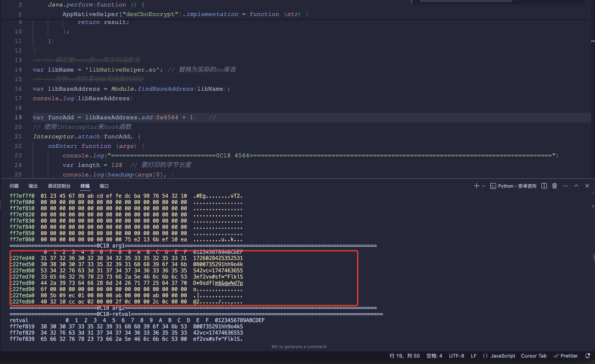Click the ⌘K to generate a command hint
The width and height of the screenshot is (595, 364).
click(x=299, y=346)
